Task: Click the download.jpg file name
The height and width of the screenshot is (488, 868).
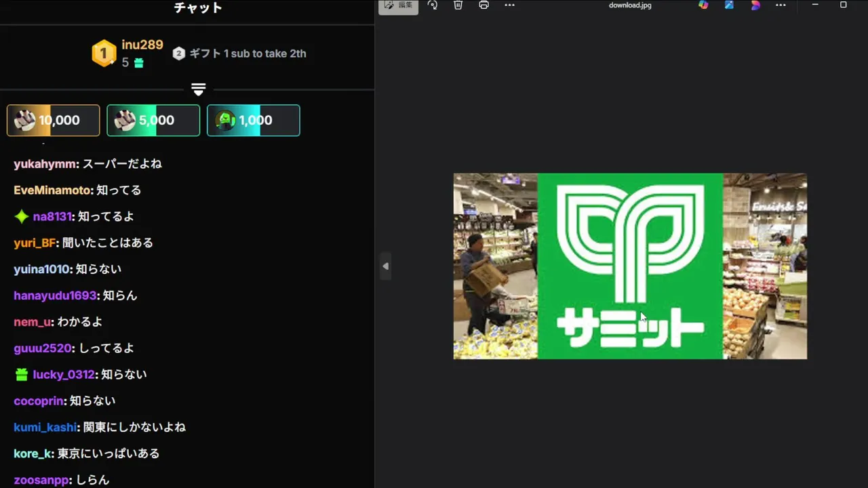Action: (630, 5)
